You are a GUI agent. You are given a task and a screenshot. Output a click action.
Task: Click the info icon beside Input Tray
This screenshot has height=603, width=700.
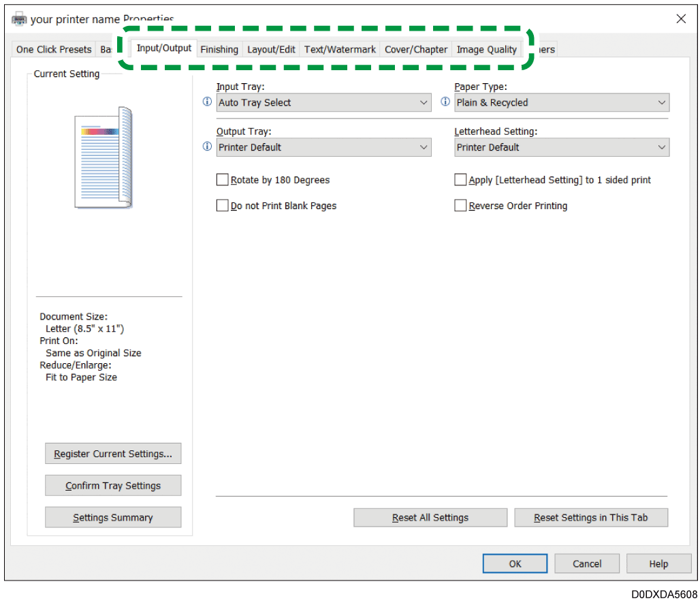coord(208,102)
